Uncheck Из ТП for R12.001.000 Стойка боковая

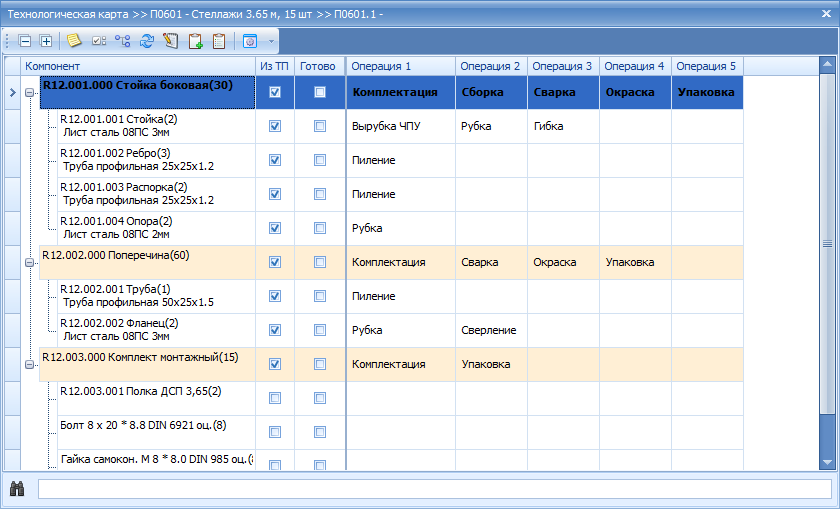[275, 92]
